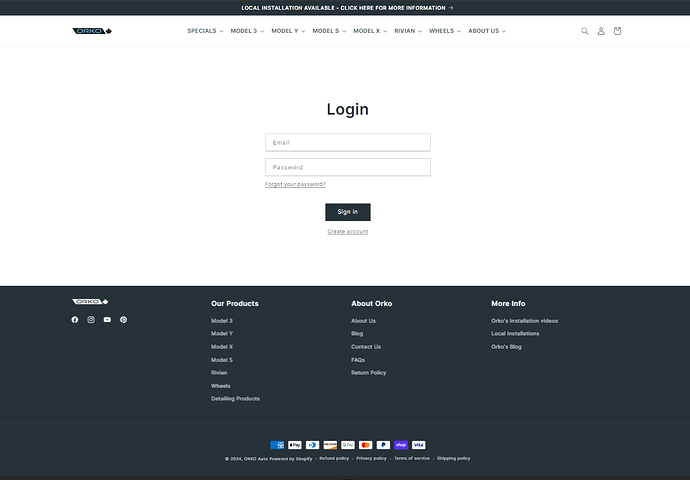This screenshot has height=480, width=690.
Task: Open Model S footer link
Action: pos(222,360)
